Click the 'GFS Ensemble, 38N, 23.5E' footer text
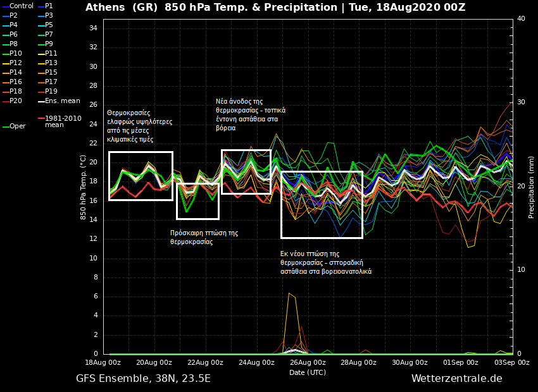This screenshot has height=392, width=538. click(x=144, y=378)
